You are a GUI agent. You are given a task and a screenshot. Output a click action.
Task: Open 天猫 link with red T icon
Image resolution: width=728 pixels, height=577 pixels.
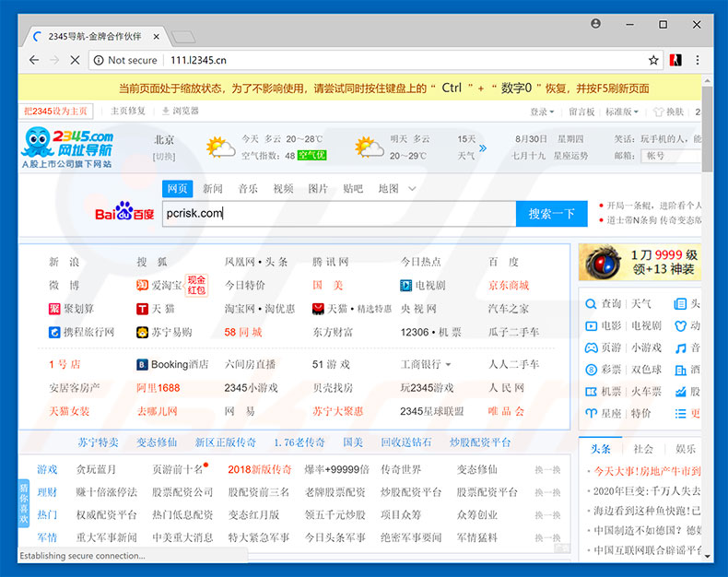tap(142, 309)
